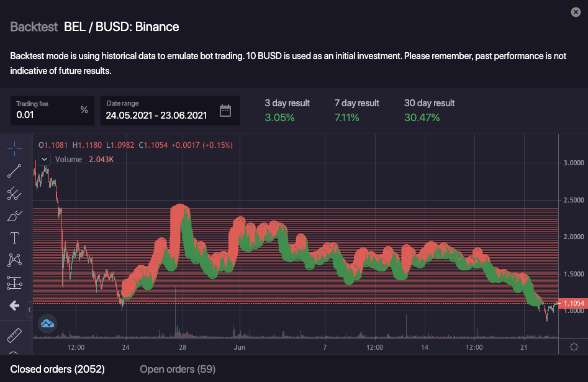Image resolution: width=588 pixels, height=382 pixels.
Task: Choose the pitchfork drawing tool
Action: [14, 194]
